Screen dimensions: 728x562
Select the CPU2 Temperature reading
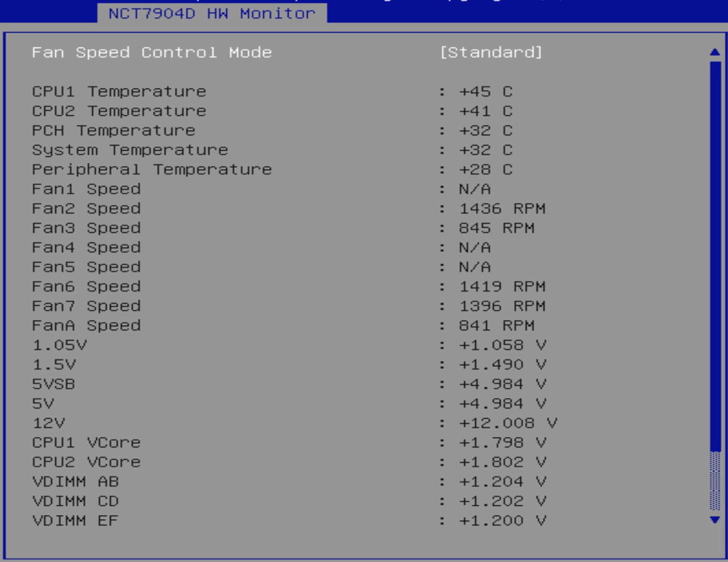tap(485, 111)
